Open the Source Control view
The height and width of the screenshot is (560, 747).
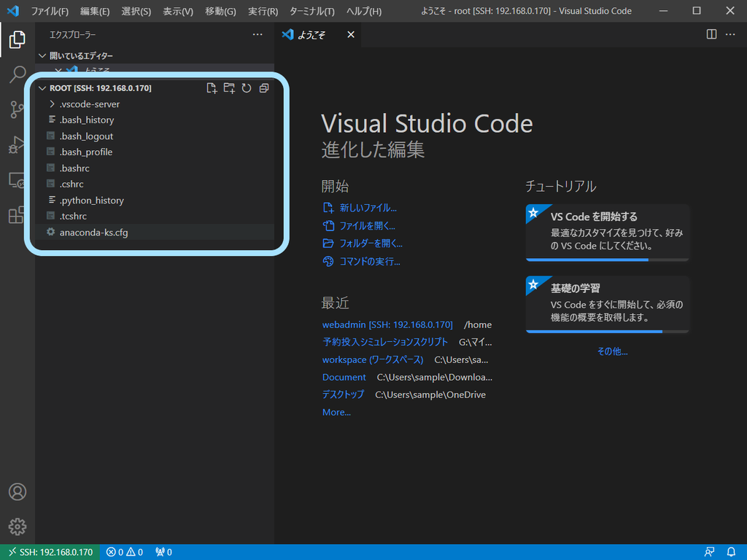click(x=17, y=110)
